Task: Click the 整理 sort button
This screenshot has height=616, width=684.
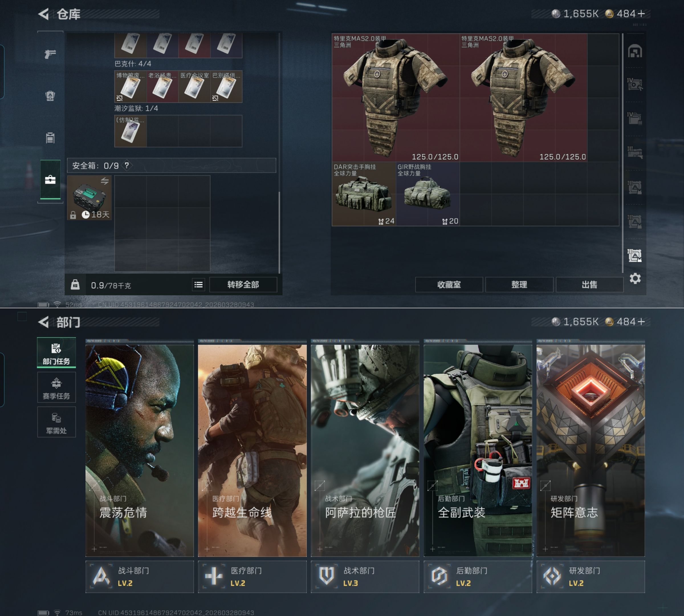Action: point(519,285)
